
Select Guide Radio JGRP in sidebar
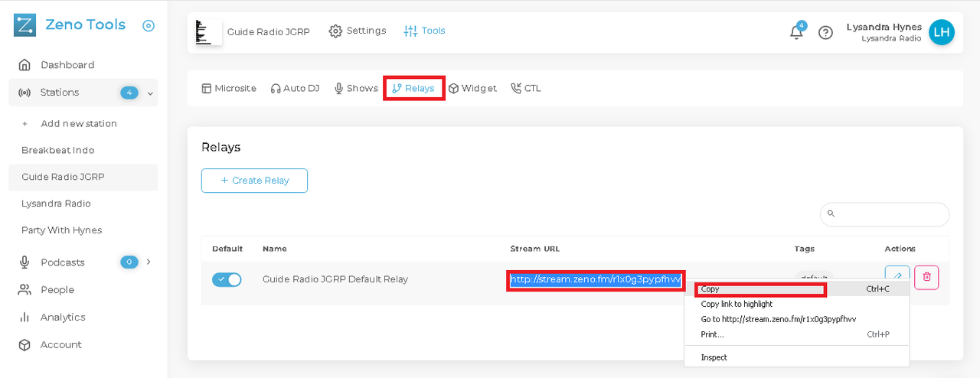click(x=63, y=177)
